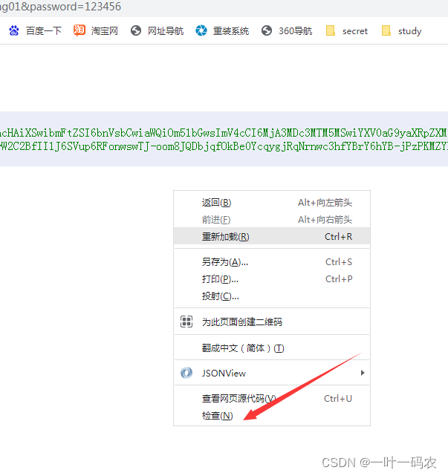Select 另存为(A)... menu entry
Image resolution: width=448 pixels, height=476 pixels.
pos(272,261)
